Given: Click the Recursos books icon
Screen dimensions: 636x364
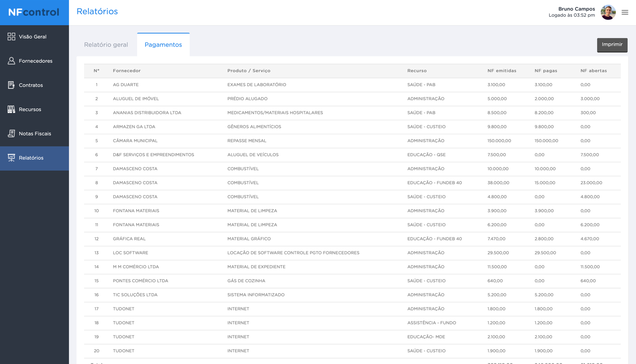Looking at the screenshot, I should pyautogui.click(x=11, y=109).
